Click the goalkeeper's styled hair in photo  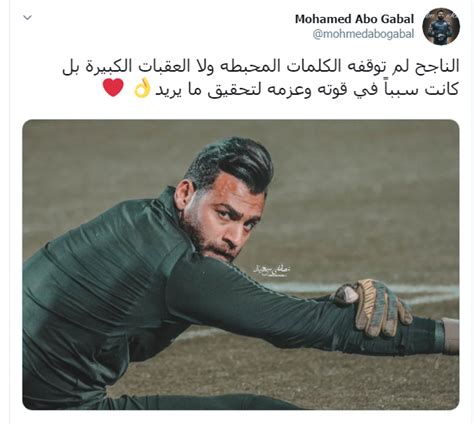pos(231,163)
